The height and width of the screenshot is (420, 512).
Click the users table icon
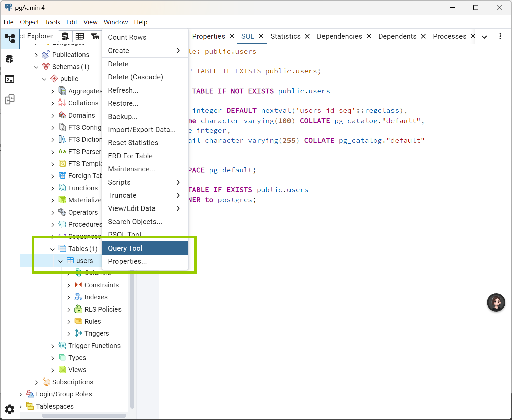tap(70, 261)
